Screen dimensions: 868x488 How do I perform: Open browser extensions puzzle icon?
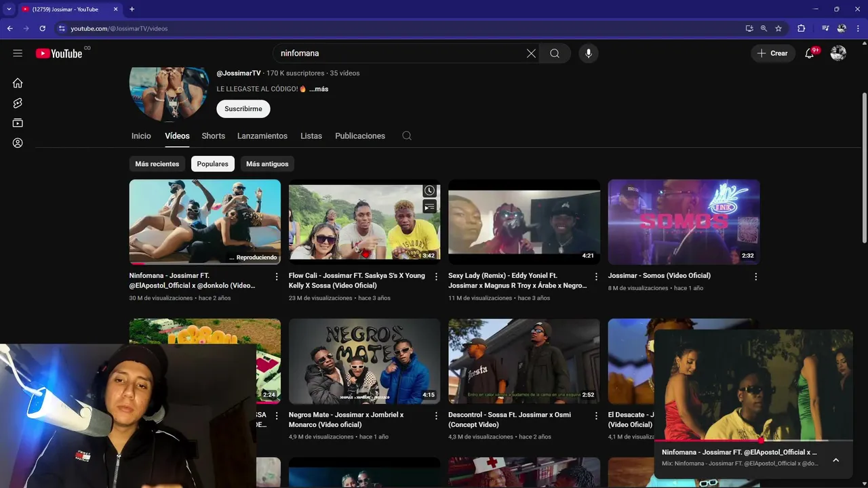(801, 28)
